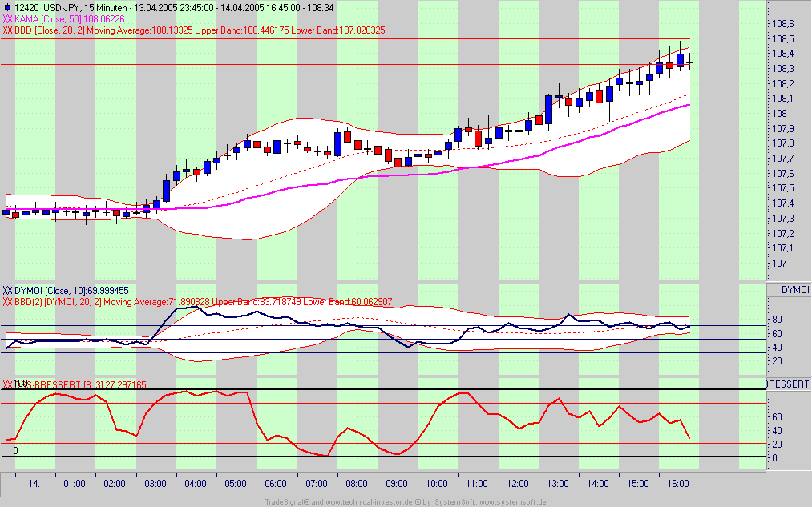The image size is (812, 507).
Task: Click the www.systemsoft.de footer text
Action: click(512, 502)
